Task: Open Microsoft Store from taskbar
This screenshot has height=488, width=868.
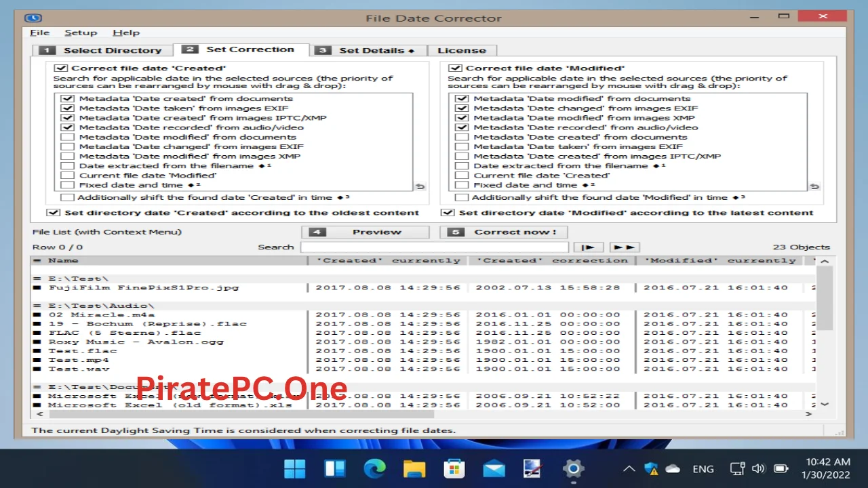Action: [454, 468]
